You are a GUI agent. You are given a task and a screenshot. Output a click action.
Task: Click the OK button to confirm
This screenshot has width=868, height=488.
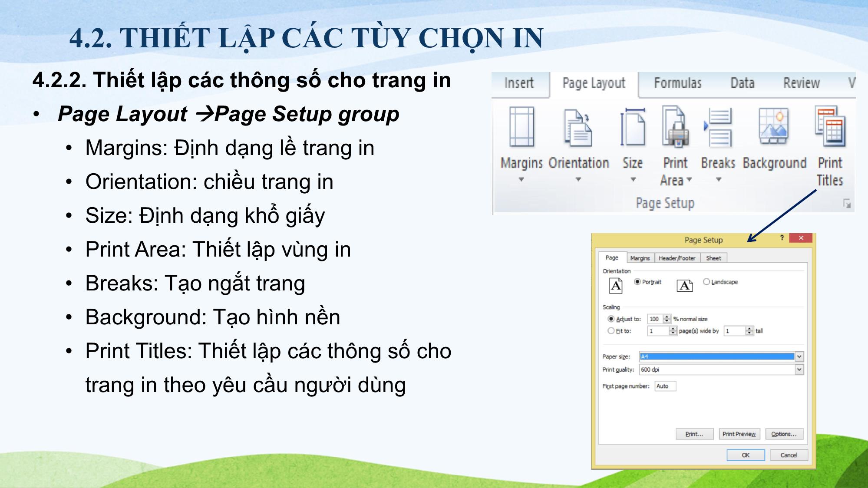[x=747, y=454]
